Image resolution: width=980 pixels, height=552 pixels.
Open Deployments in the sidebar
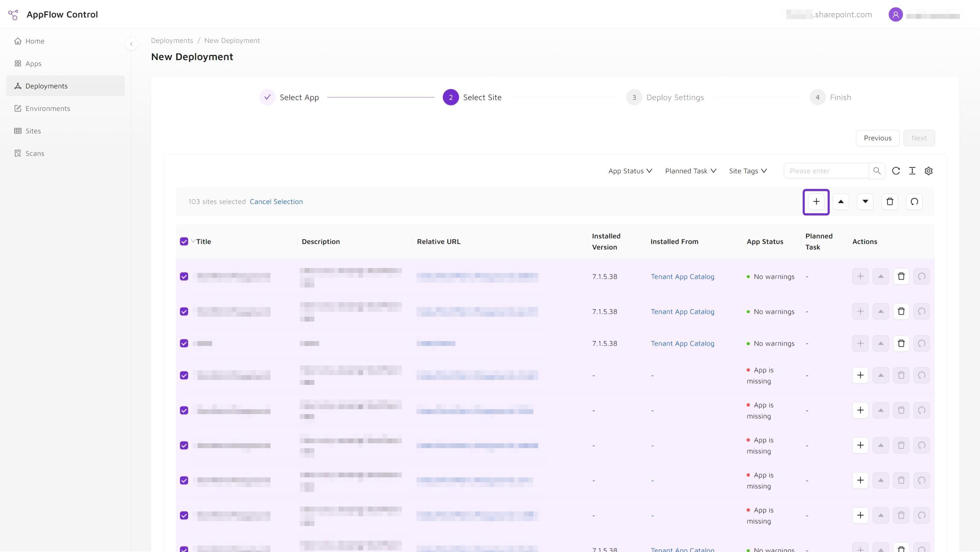[66, 86]
